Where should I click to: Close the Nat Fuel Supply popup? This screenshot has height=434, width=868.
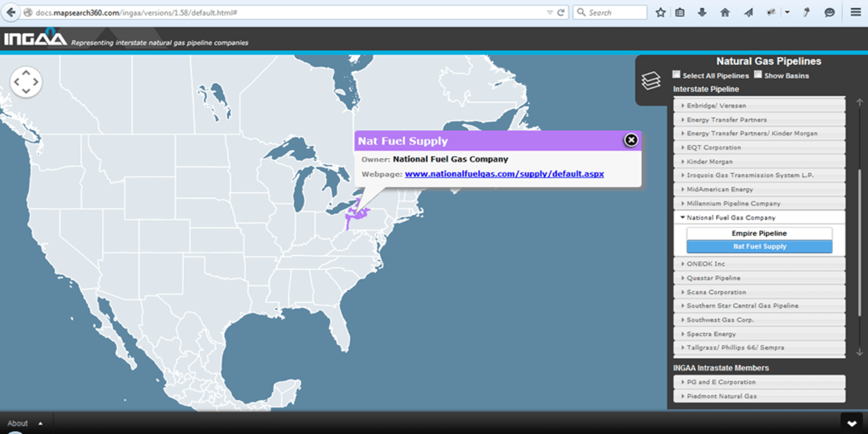[x=631, y=140]
